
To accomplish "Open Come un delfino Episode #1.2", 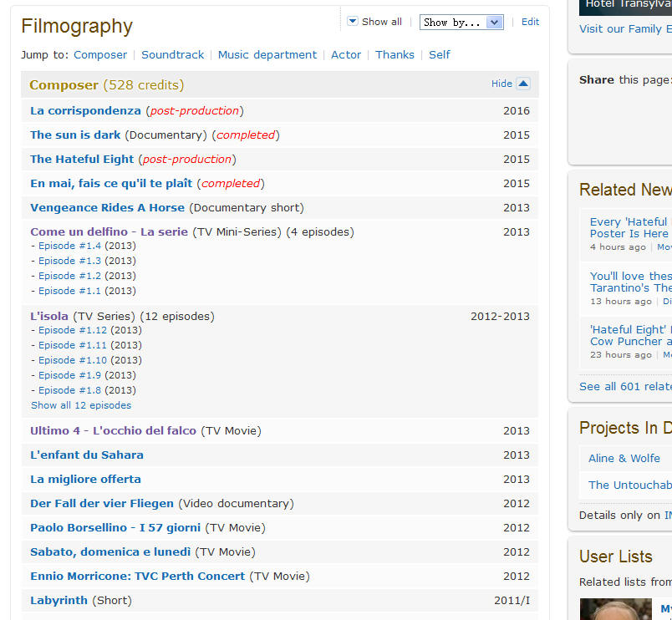I will (x=69, y=276).
